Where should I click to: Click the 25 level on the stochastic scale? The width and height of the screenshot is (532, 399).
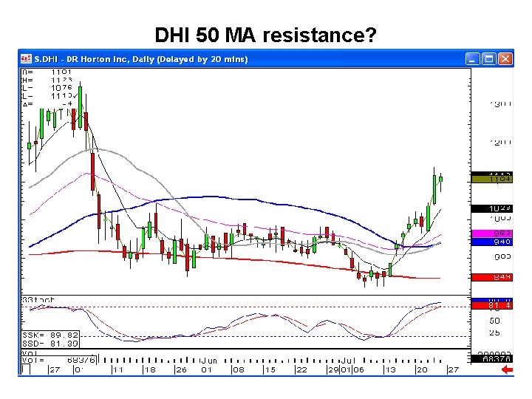pyautogui.click(x=494, y=332)
